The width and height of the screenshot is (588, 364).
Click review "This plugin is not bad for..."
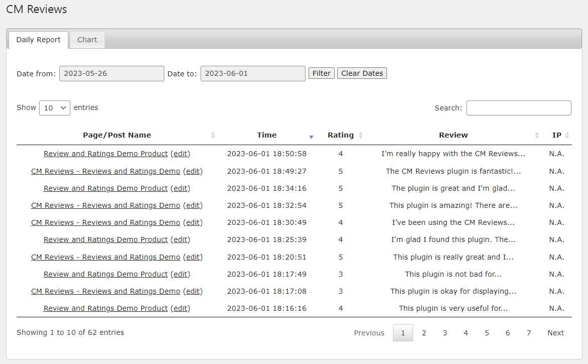click(x=453, y=274)
